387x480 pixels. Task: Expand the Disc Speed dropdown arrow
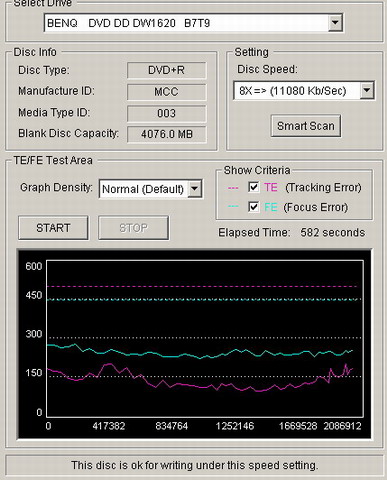coord(367,90)
